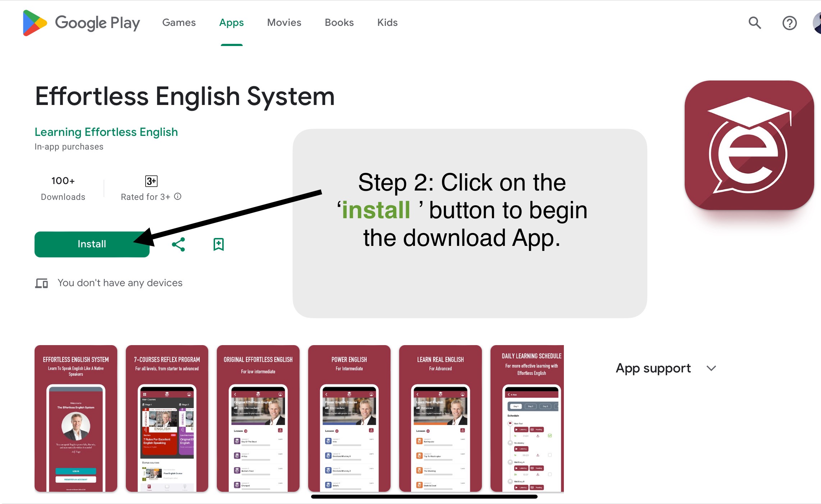Open the Movies section on Google Play
Image resolution: width=821 pixels, height=504 pixels.
tap(284, 23)
